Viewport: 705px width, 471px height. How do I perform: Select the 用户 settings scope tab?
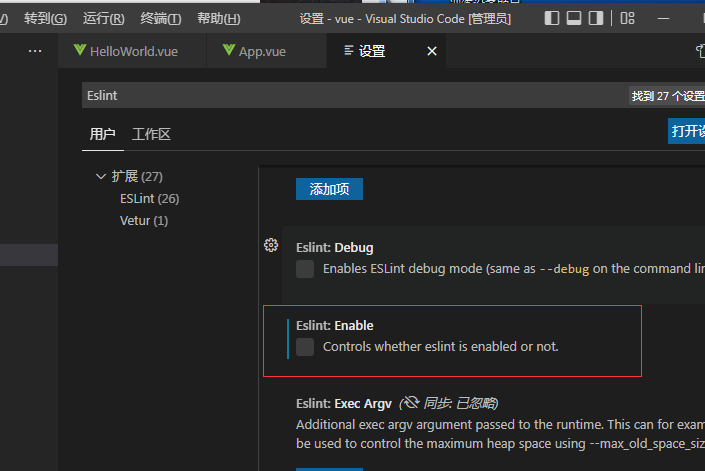(x=103, y=134)
